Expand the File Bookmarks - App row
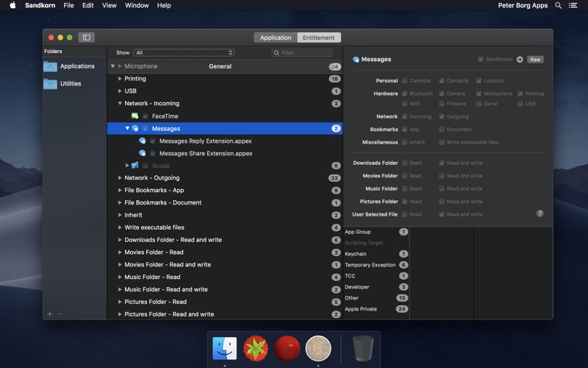Viewport: 588px width, 368px height. [120, 190]
